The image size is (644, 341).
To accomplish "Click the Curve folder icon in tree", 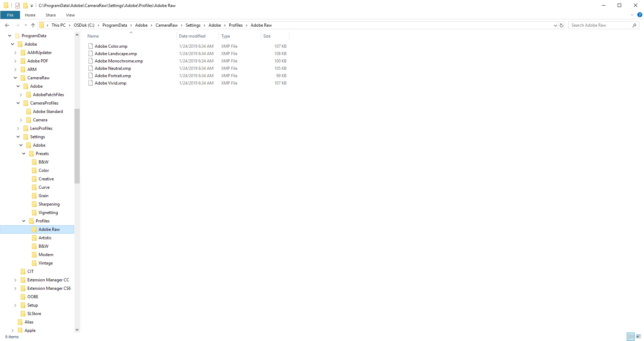I will pyautogui.click(x=34, y=187).
